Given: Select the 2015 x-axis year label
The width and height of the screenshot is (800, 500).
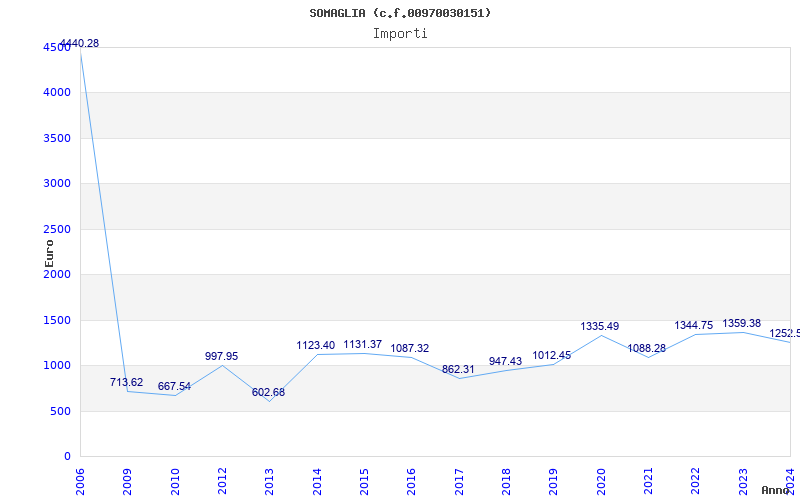Looking at the screenshot, I should (364, 482).
